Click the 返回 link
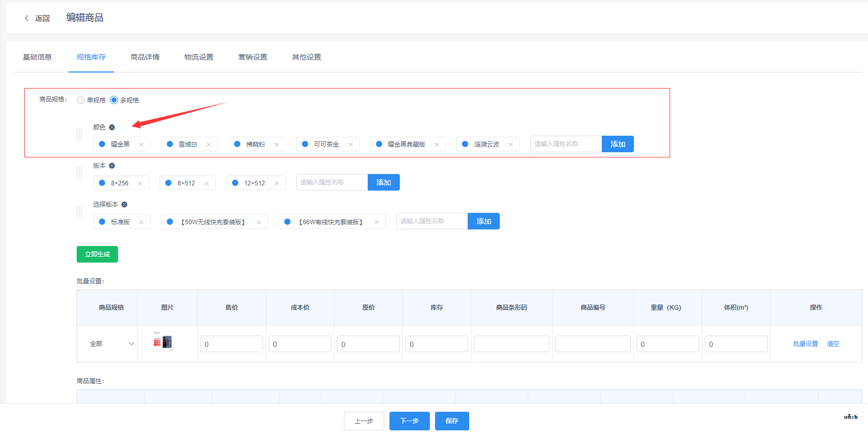This screenshot has height=434, width=868. click(42, 18)
